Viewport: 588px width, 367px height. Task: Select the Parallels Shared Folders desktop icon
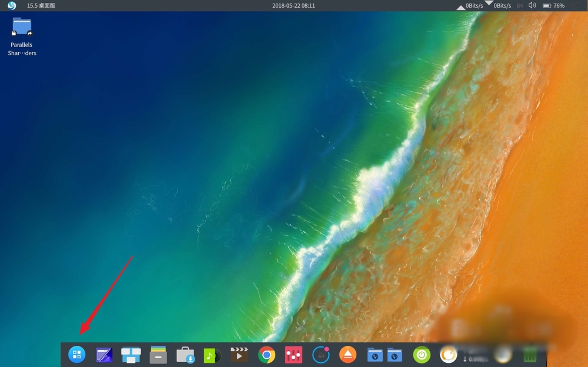(22, 36)
